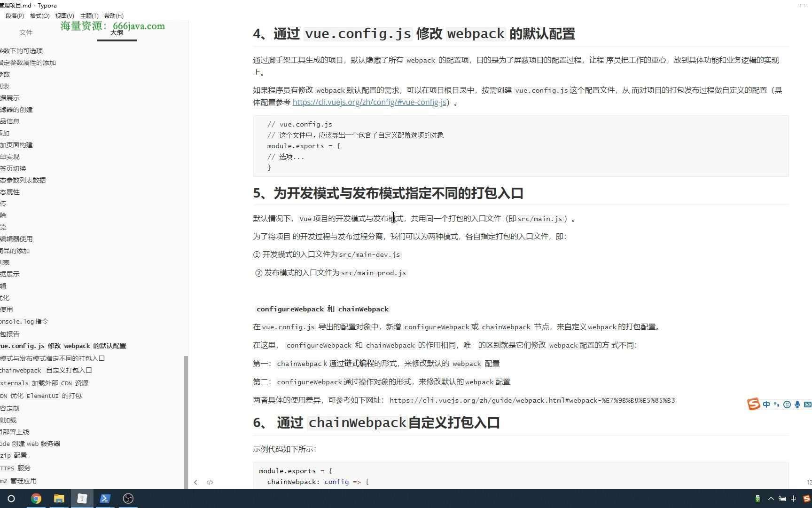Jump to outline item 'externals 加载外部 CDN 资源'
The image size is (812, 508).
[44, 383]
